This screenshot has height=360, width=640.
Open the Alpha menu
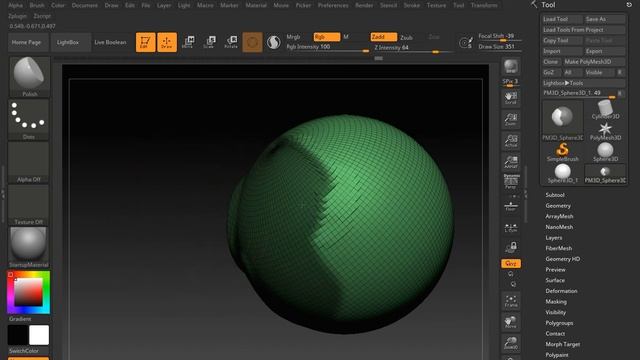16,5
